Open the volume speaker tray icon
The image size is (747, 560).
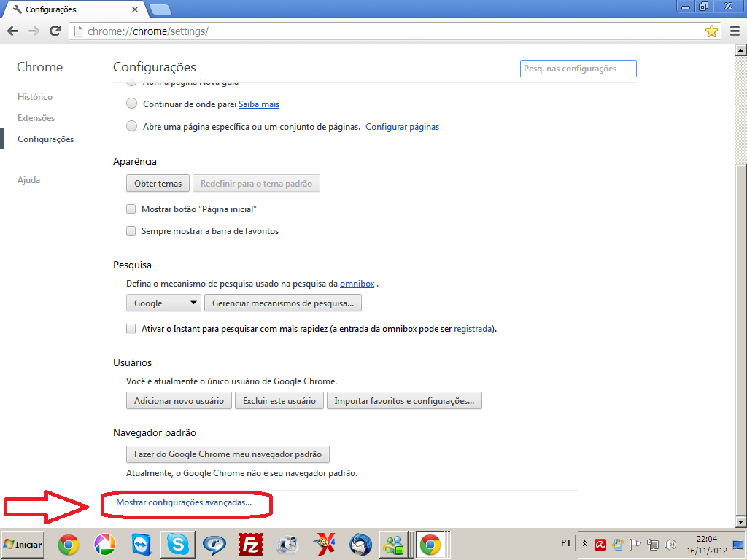670,544
